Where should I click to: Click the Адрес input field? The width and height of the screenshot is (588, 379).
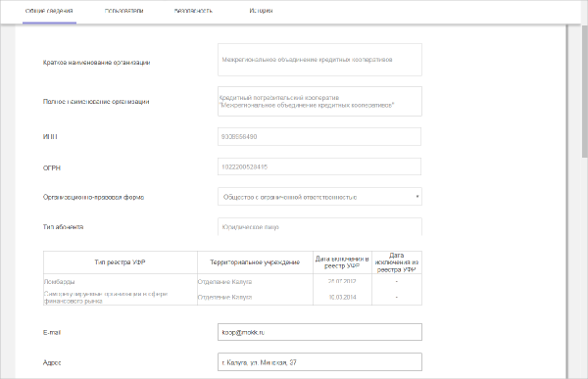click(x=319, y=362)
